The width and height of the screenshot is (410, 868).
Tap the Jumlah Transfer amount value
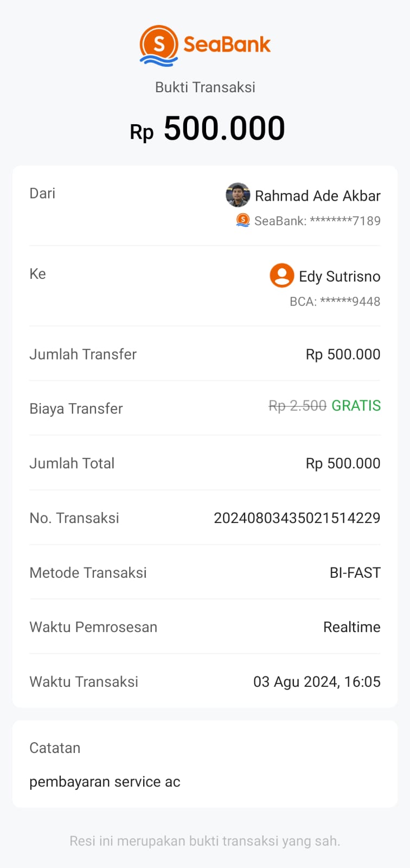coord(343,354)
